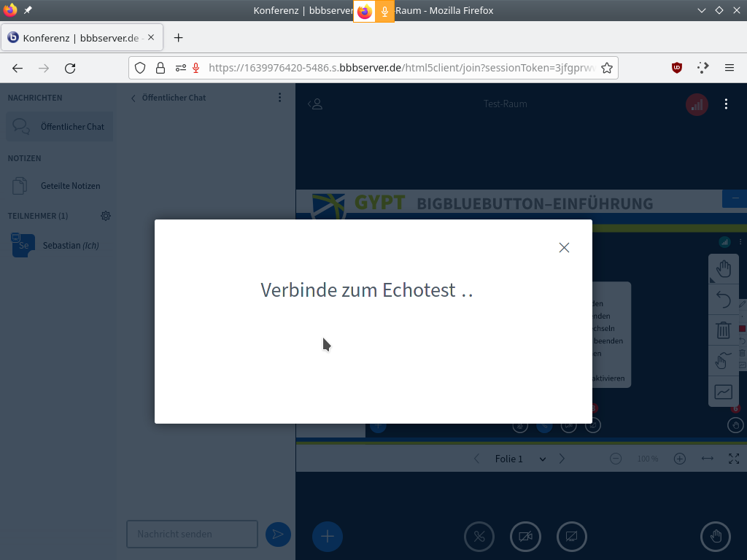Image resolution: width=747 pixels, height=560 pixels.
Task: Toggle multi-user whiteboard mode
Action: (723, 361)
